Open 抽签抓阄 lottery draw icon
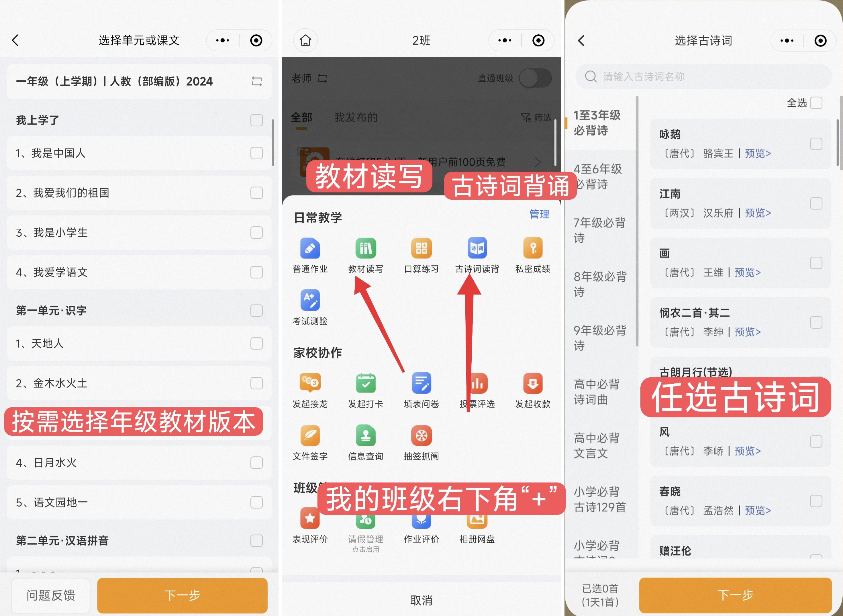Image resolution: width=843 pixels, height=616 pixels. point(421,436)
